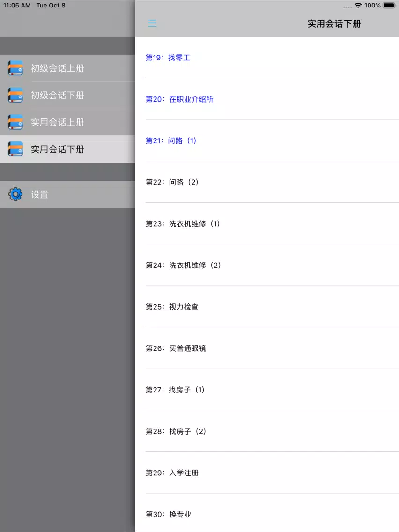Click the book icon beside 初级会话下册
Viewport: 399px width, 532px height.
15,96
